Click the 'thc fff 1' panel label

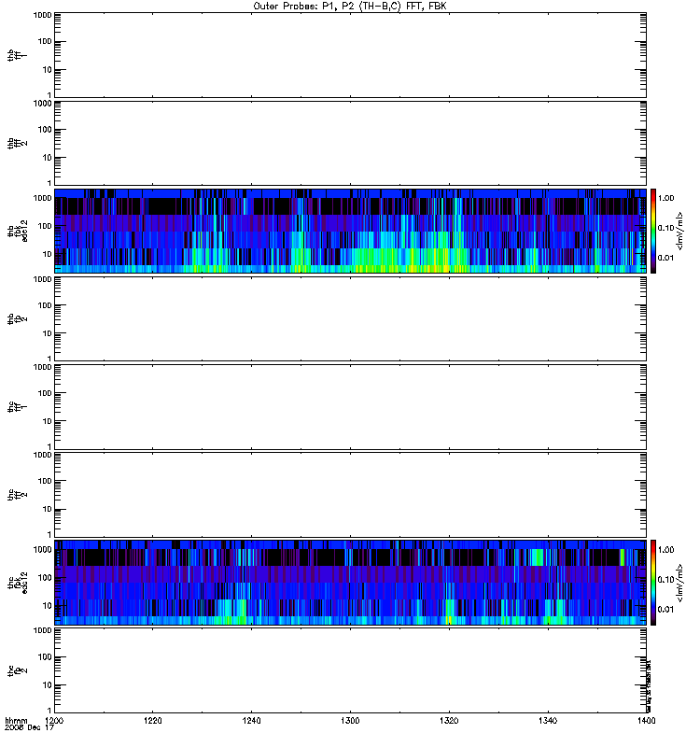[x=17, y=407]
